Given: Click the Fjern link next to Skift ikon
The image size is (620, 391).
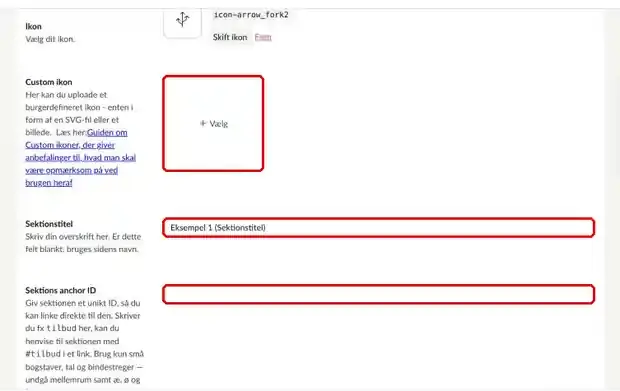Looking at the screenshot, I should (x=263, y=37).
